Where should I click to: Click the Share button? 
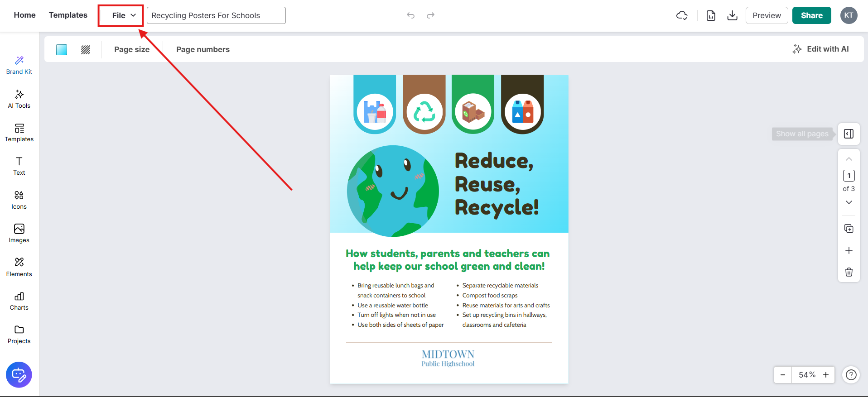coord(811,15)
